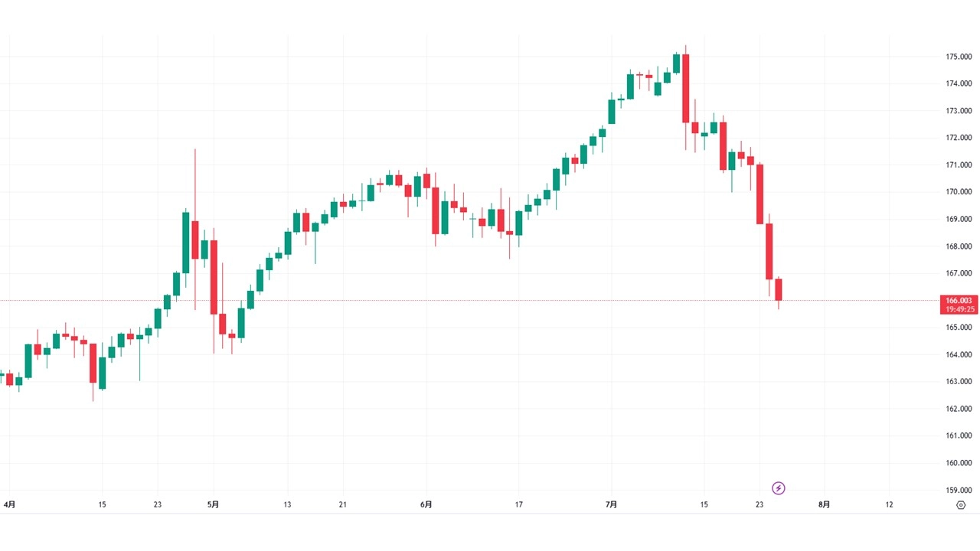This screenshot has height=551, width=980.
Task: Select the latest red candle near 166
Action: [x=779, y=290]
